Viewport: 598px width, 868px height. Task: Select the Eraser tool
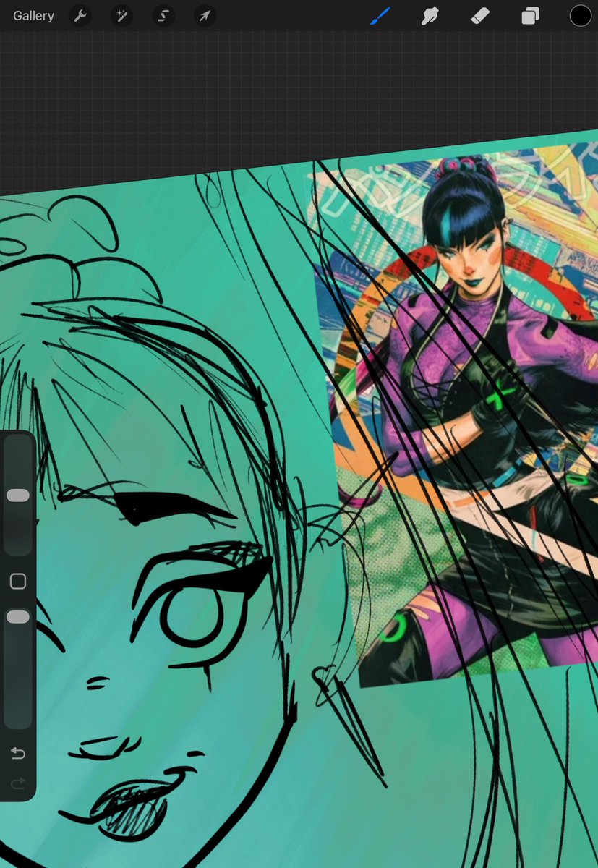coord(481,15)
